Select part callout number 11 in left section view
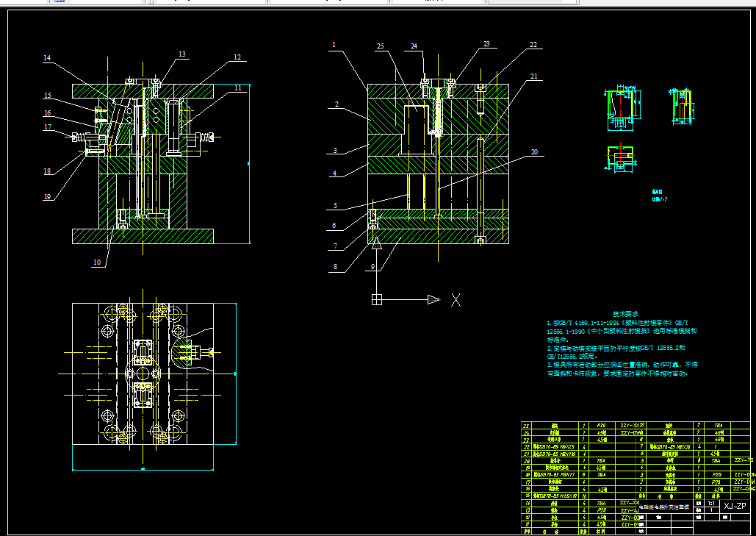The height and width of the screenshot is (536, 756). pos(238,87)
